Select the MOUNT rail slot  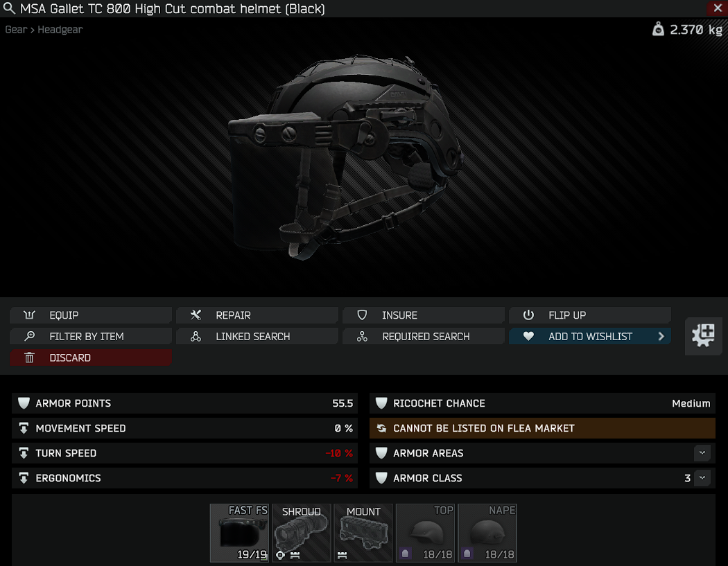363,533
